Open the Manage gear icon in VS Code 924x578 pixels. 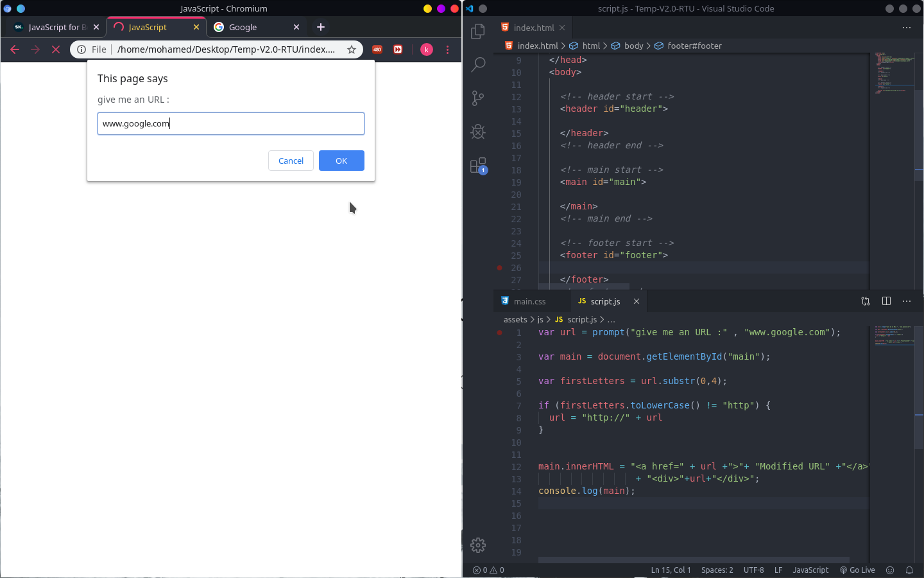coord(478,545)
